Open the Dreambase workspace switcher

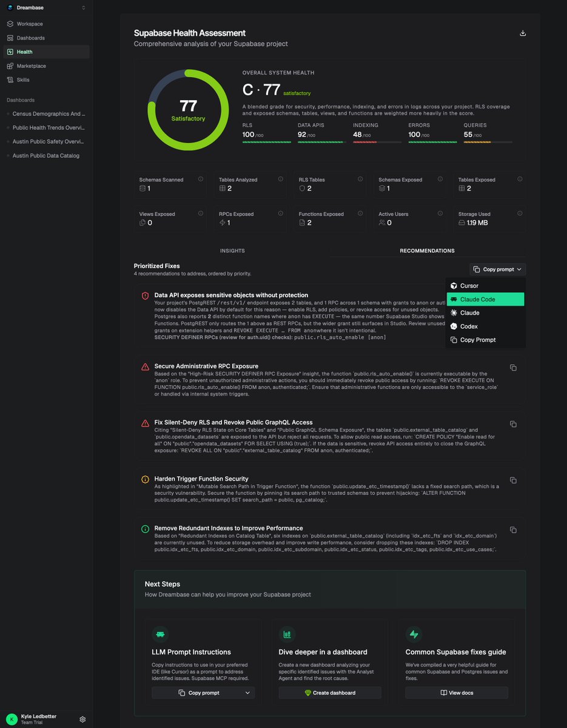[x=47, y=8]
